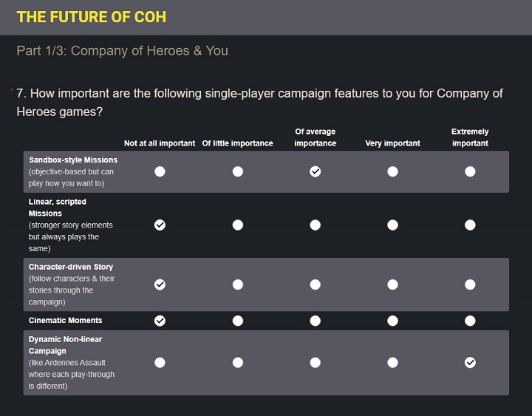Mark Cinematic Moments as 'Extremely important'
This screenshot has height=416, width=532.
[x=470, y=321]
